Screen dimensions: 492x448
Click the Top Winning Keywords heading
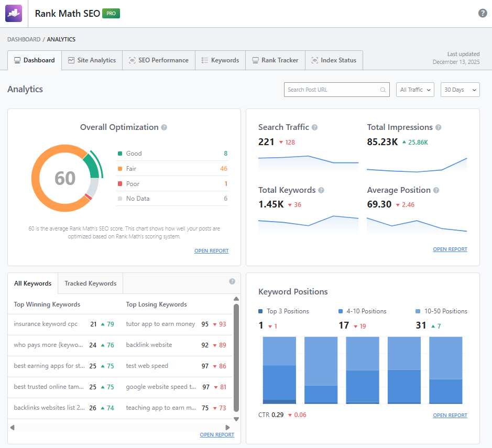(47, 304)
